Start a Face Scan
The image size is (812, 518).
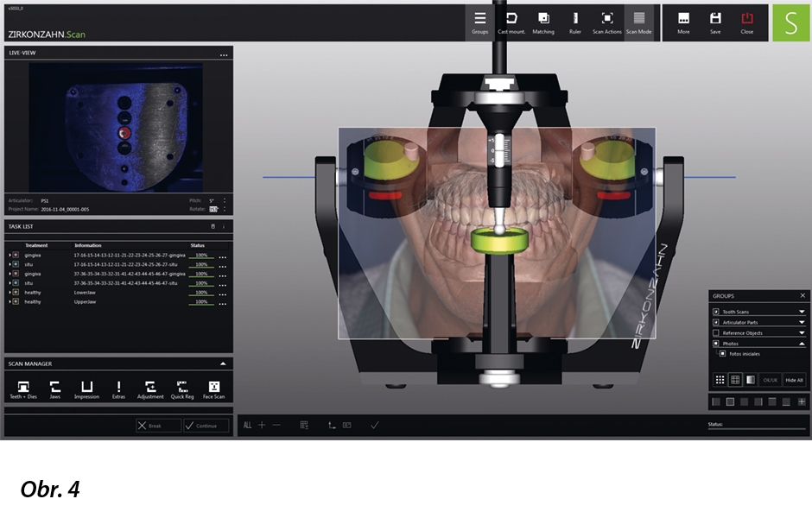[214, 389]
